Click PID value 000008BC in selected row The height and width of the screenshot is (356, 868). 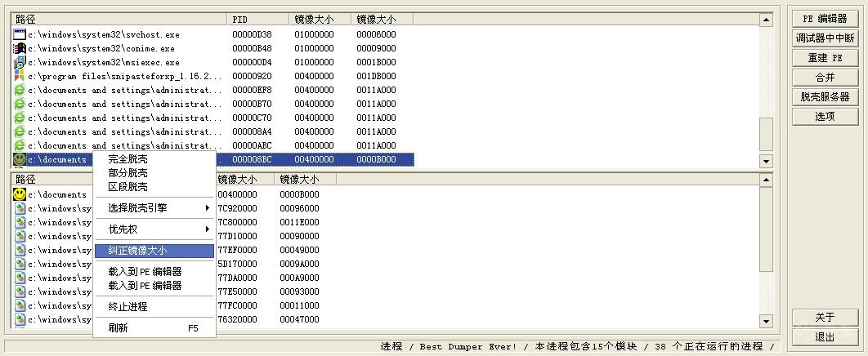click(x=253, y=159)
